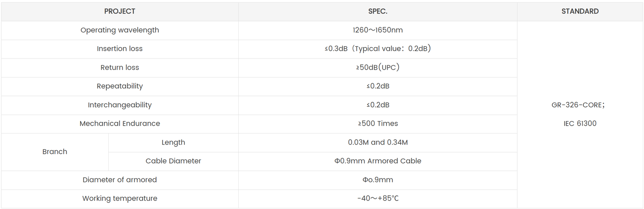Click the STANDARD column header
This screenshot has width=644, height=209.
pos(580,11)
